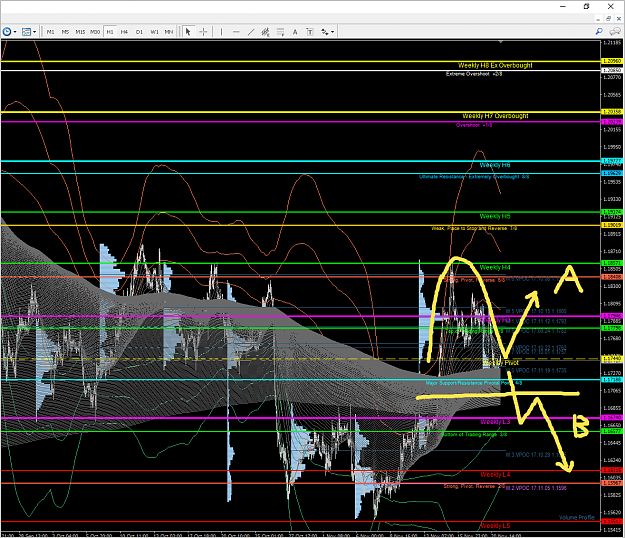
Task: Click the 'Weekly L3' level label
Action: pos(495,422)
